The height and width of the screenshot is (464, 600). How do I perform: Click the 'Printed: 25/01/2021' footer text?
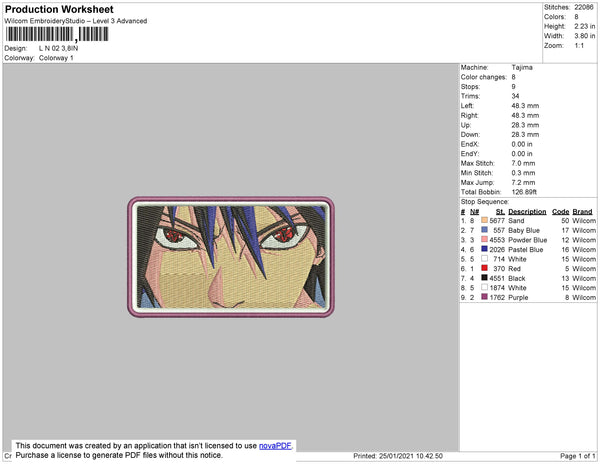click(398, 456)
